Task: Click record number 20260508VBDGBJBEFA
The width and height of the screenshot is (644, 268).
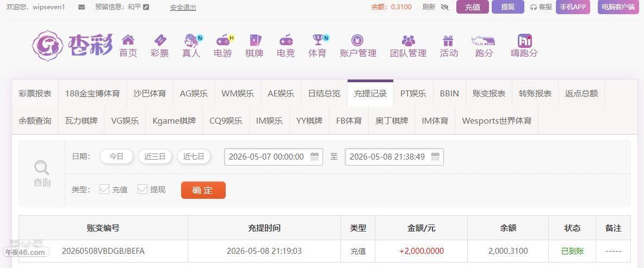Action: tap(103, 251)
